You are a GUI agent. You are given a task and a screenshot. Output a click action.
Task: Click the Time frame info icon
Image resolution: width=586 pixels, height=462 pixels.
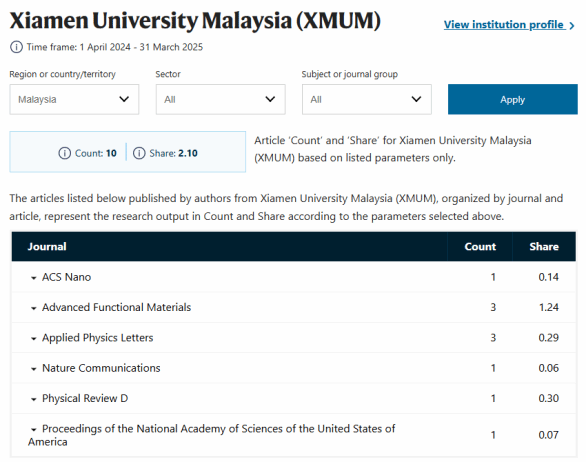tap(16, 47)
